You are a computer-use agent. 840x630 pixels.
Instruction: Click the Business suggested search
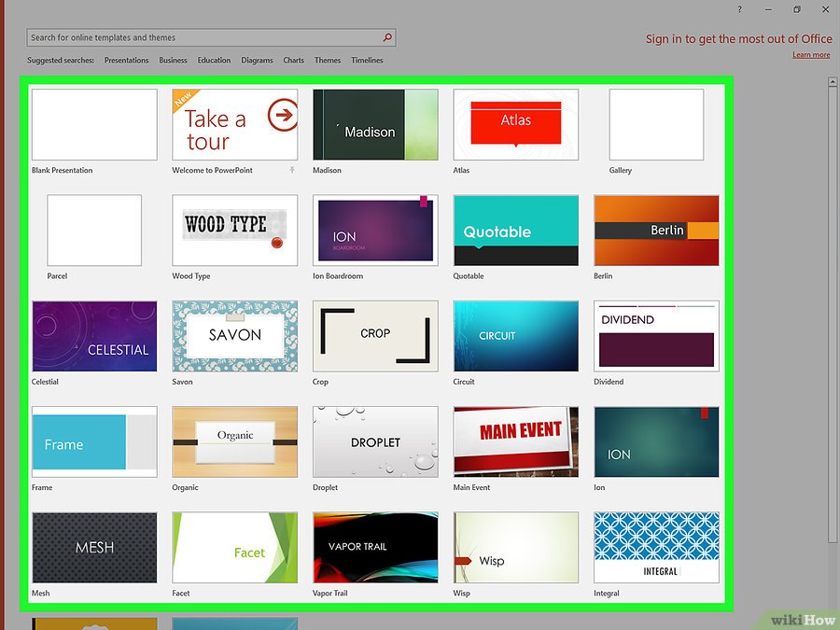[x=173, y=61]
